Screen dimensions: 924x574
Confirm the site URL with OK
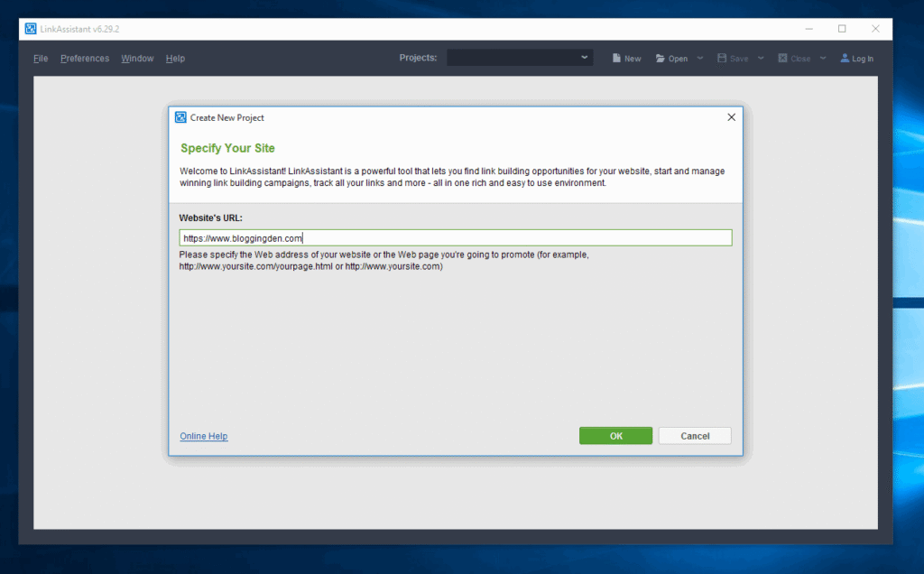click(615, 435)
